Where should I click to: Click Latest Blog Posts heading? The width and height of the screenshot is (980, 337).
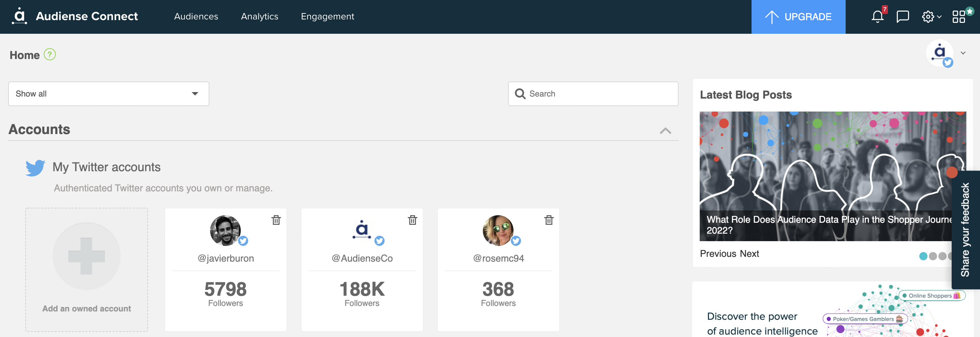click(746, 95)
